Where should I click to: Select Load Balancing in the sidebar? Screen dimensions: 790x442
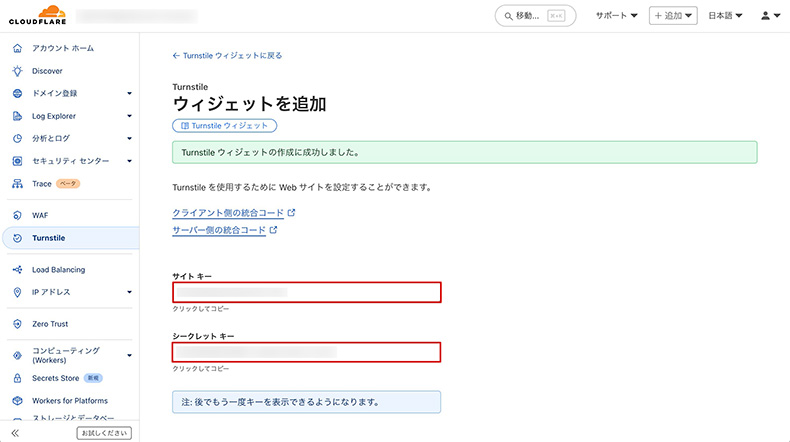(x=58, y=270)
